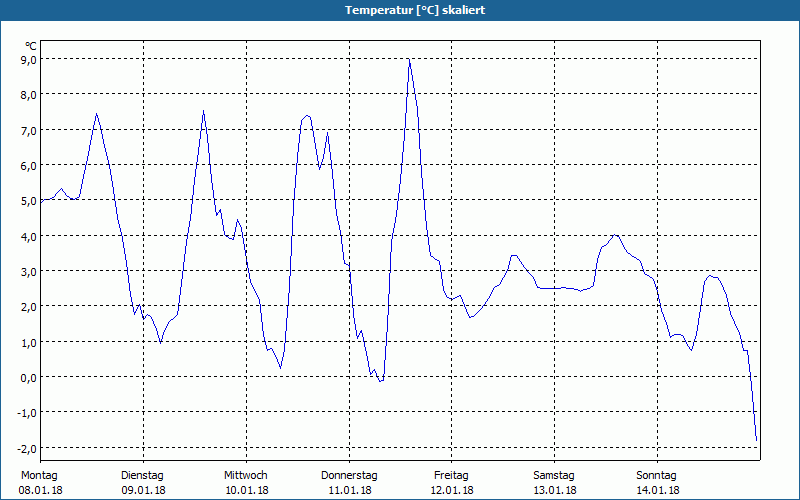
Task: Click the 08.01.18 date label
Action: 41,491
